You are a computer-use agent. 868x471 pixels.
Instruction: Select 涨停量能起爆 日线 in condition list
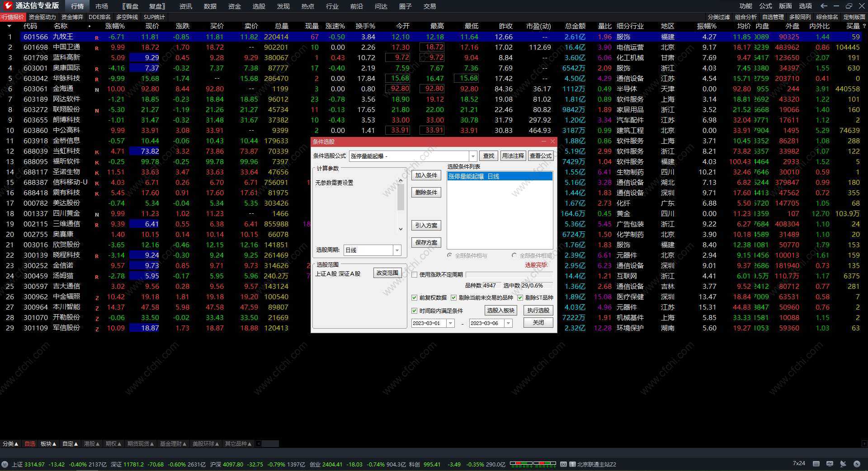(500, 176)
